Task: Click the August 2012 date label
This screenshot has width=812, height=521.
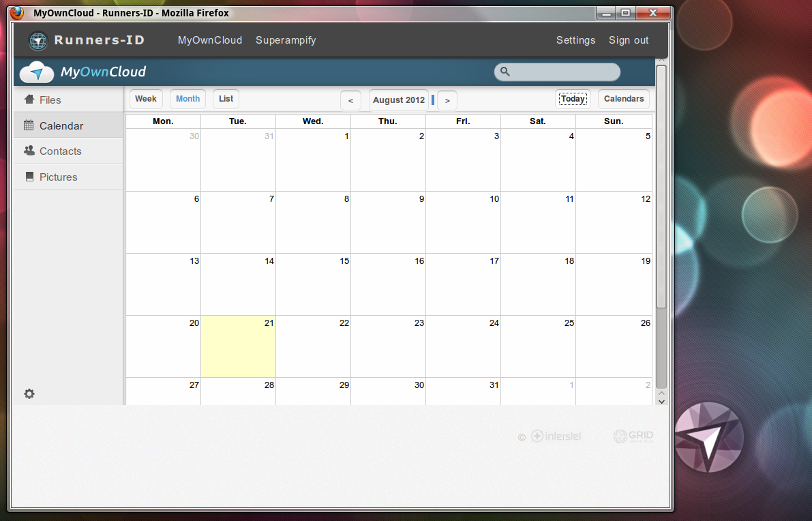Action: point(399,100)
